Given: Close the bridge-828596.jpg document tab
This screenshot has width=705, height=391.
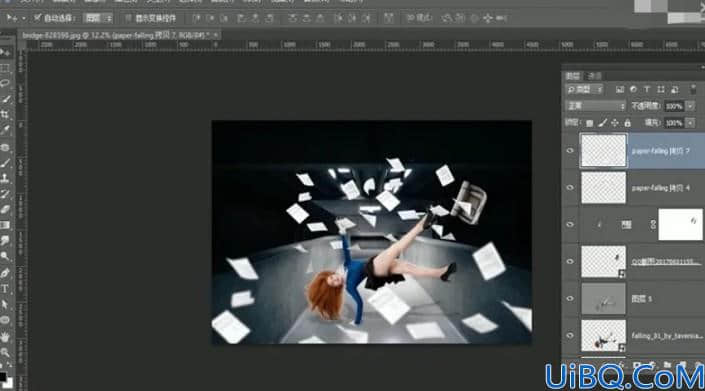Looking at the screenshot, I should point(216,35).
